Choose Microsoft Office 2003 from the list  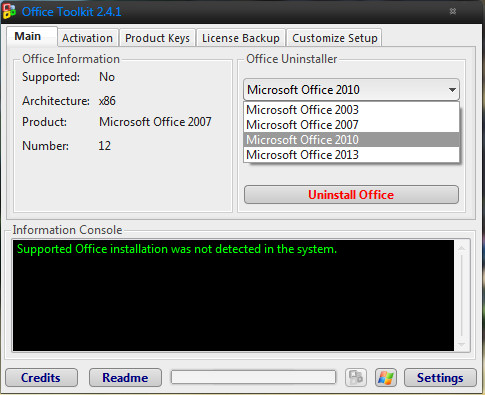(351, 110)
